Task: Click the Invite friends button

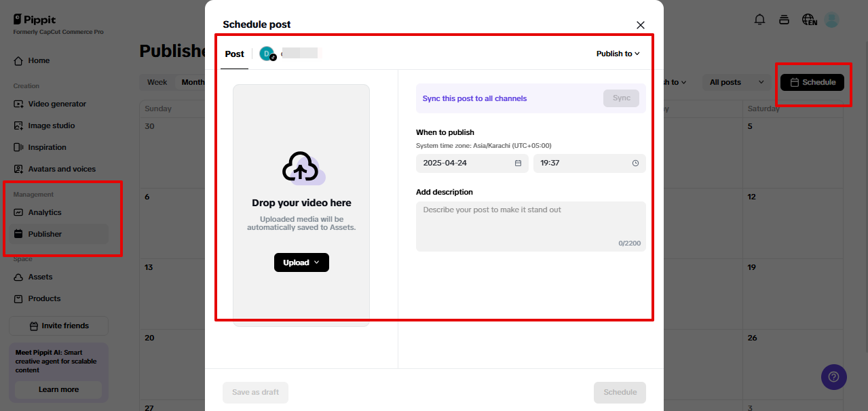Action: click(x=58, y=326)
